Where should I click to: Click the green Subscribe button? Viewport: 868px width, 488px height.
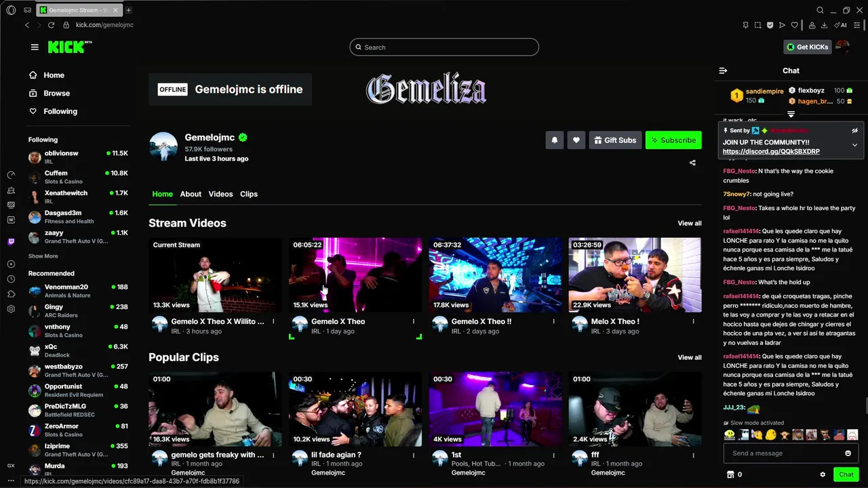click(673, 140)
